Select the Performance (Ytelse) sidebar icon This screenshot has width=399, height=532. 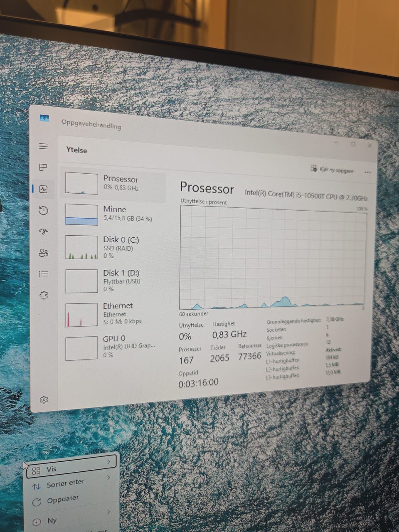click(43, 189)
